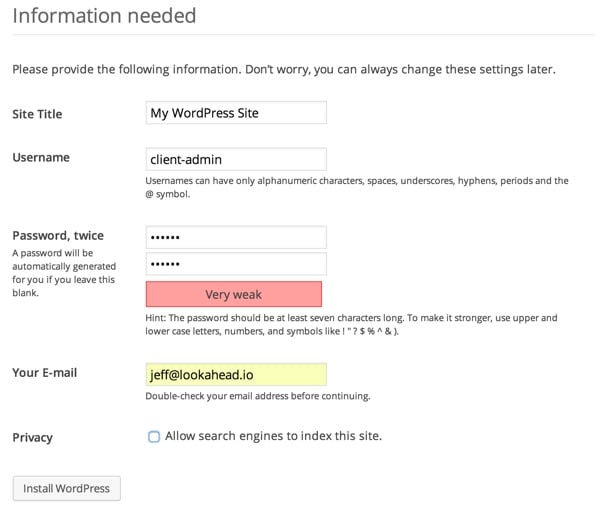The image size is (600, 506).
Task: Click the red Very weak strength indicator
Action: tap(234, 294)
